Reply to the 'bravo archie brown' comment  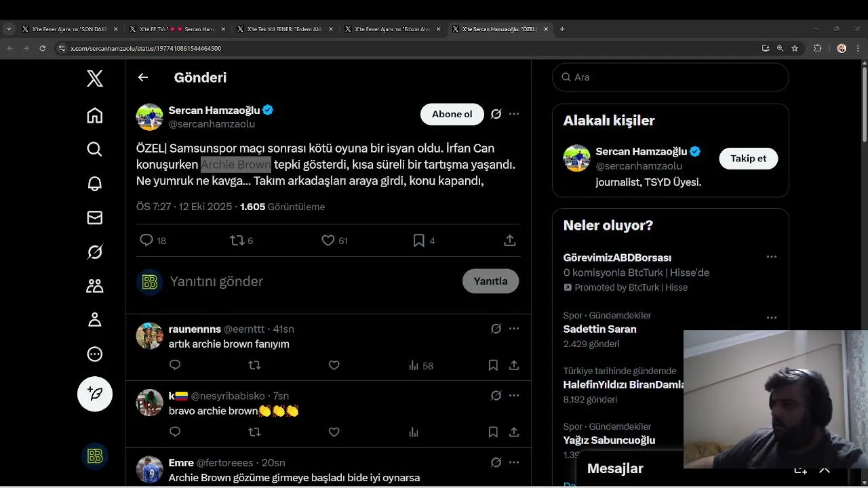click(x=175, y=432)
